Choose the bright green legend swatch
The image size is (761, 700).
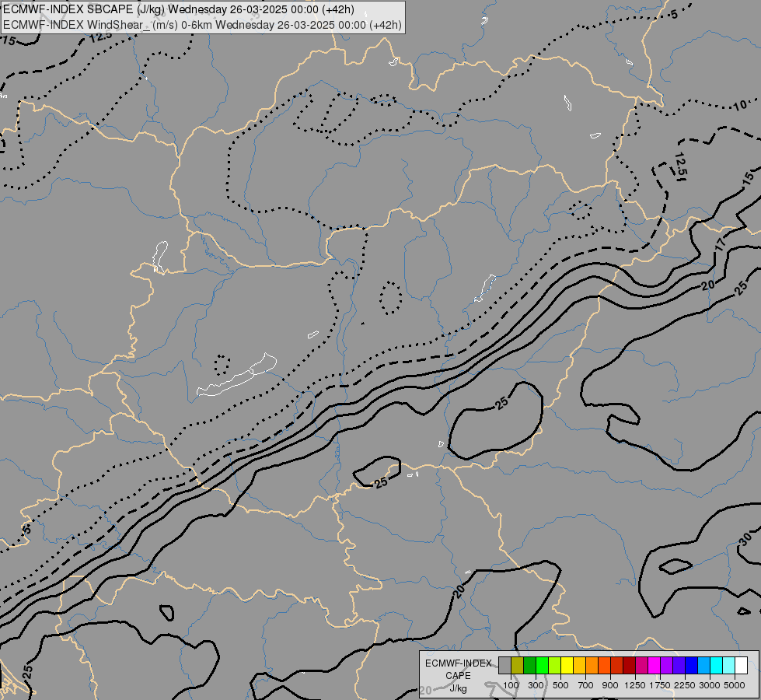pyautogui.click(x=542, y=665)
